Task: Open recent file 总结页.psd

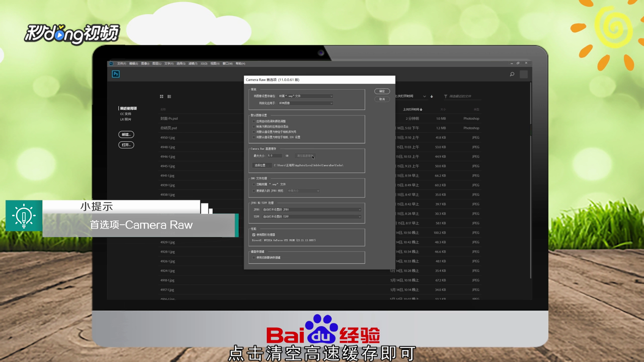Action: (x=169, y=128)
